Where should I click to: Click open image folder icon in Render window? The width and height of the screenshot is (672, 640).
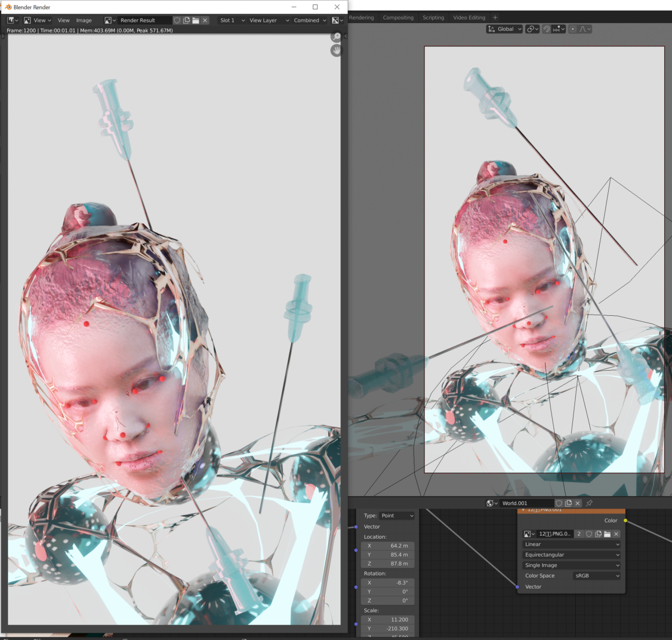(195, 20)
